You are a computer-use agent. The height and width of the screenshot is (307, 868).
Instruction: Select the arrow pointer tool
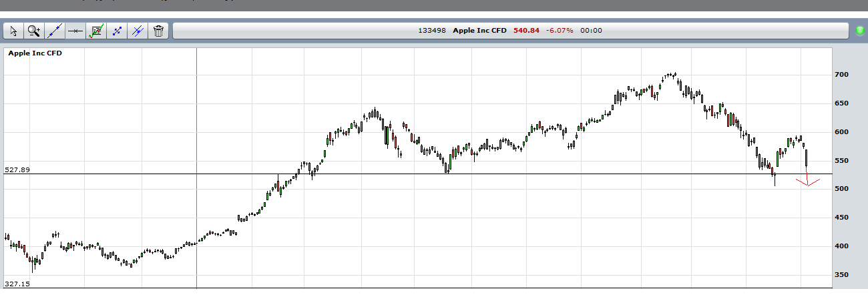[13, 31]
